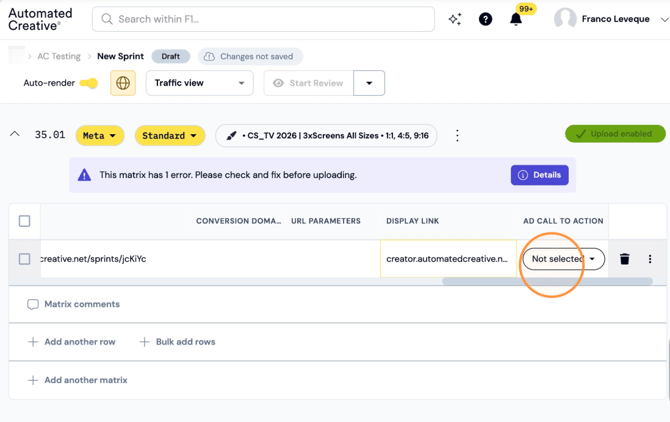Open the matrix three-dot options menu
This screenshot has height=422, width=670.
pyautogui.click(x=457, y=135)
